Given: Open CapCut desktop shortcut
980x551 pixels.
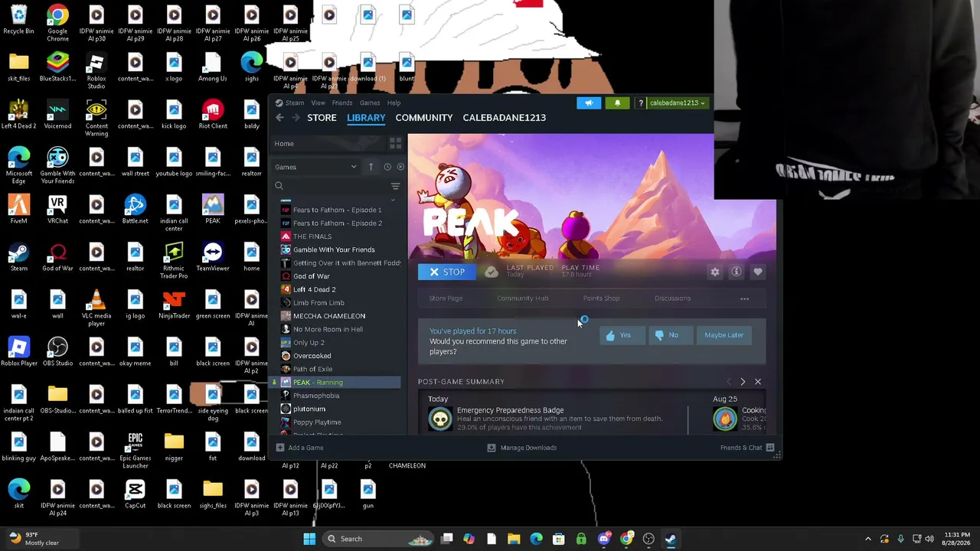Looking at the screenshot, I should 136,494.
